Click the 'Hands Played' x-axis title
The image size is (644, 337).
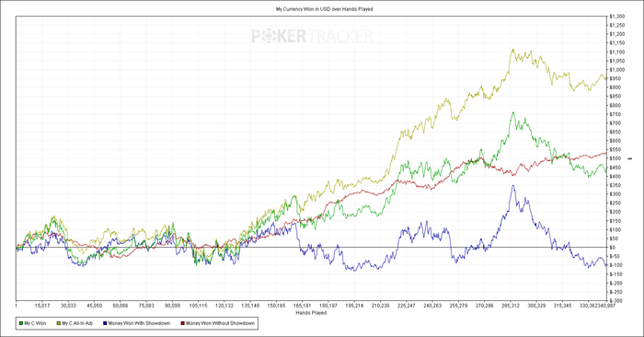click(x=311, y=313)
